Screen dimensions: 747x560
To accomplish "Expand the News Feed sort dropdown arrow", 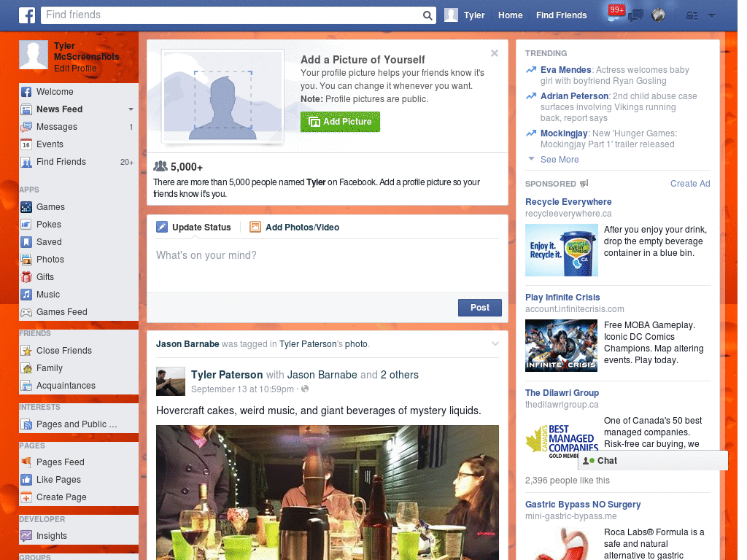I will click(131, 109).
